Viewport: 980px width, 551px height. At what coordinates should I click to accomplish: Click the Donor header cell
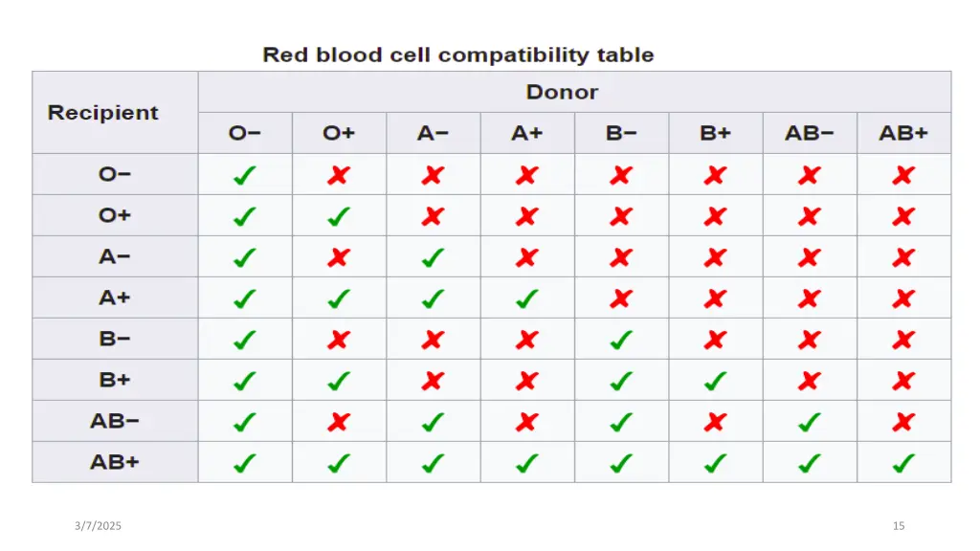(x=574, y=92)
